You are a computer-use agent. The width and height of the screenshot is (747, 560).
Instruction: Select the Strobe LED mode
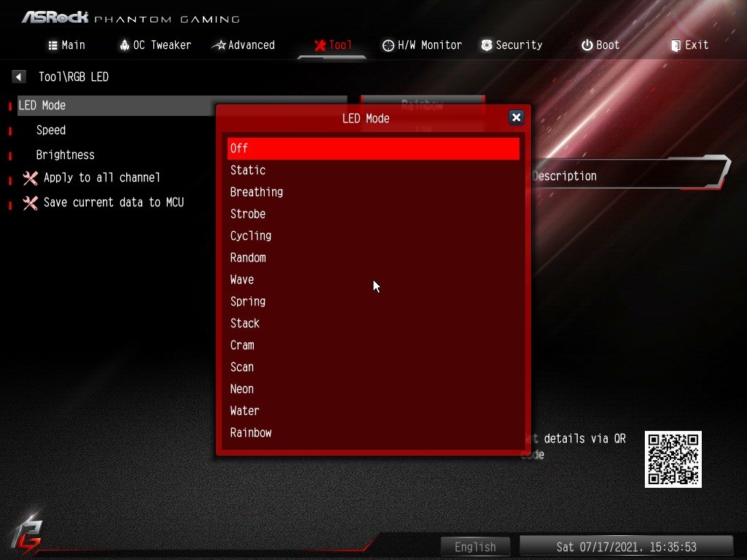point(373,214)
